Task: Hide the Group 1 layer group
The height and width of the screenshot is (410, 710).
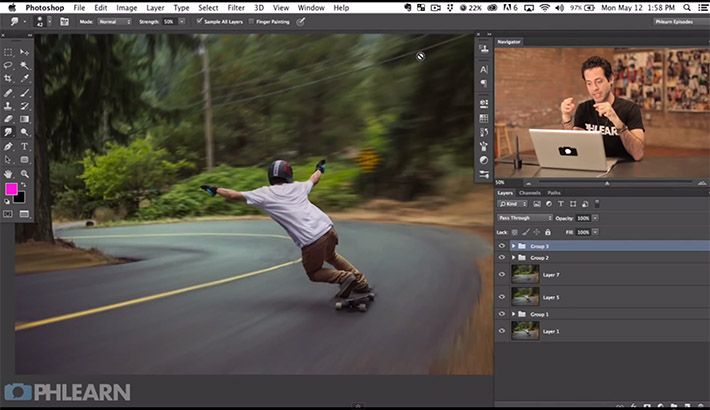Action: (x=502, y=314)
